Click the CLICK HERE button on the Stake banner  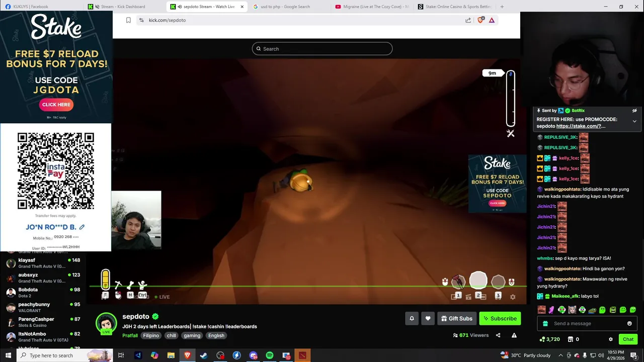click(56, 105)
